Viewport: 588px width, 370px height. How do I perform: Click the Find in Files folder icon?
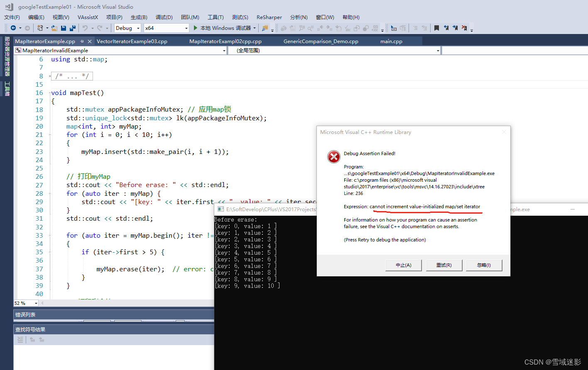click(x=265, y=28)
